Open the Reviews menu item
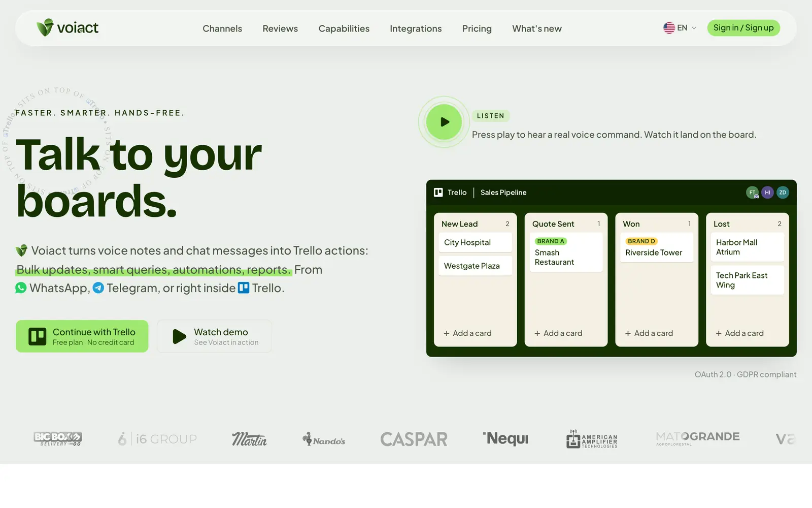The image size is (812, 508). pyautogui.click(x=280, y=28)
